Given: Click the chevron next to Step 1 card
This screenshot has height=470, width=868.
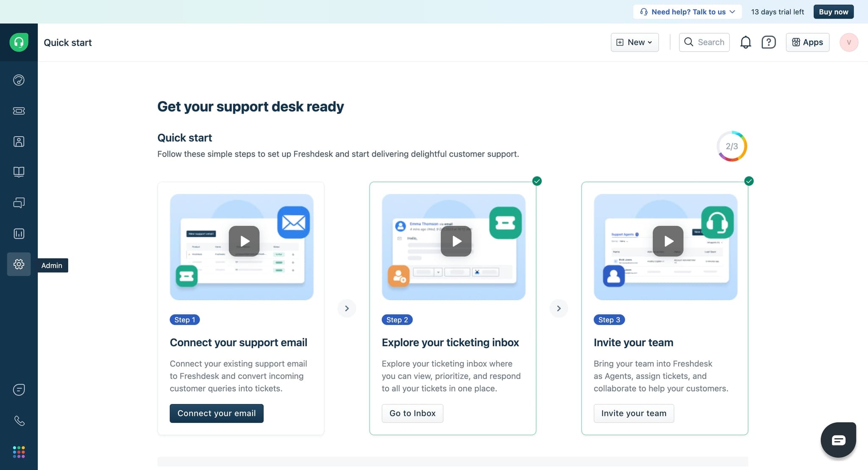Looking at the screenshot, I should [347, 308].
